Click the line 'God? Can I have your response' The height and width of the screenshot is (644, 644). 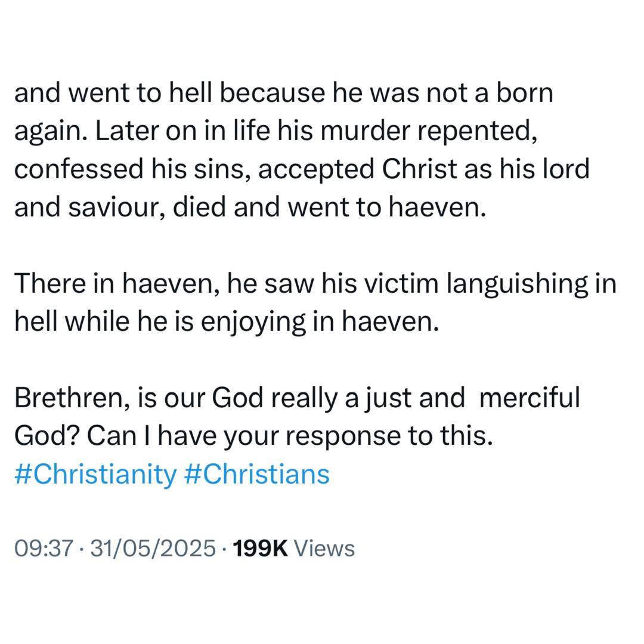pos(253,436)
